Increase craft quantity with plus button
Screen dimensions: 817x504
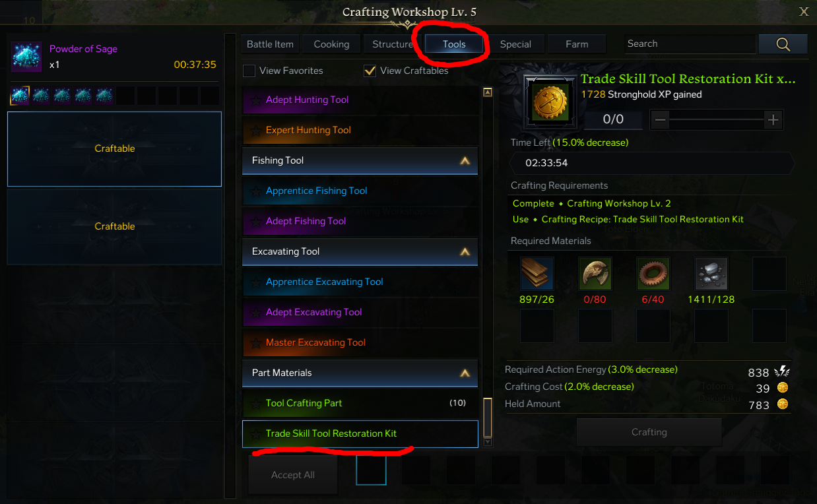point(773,120)
